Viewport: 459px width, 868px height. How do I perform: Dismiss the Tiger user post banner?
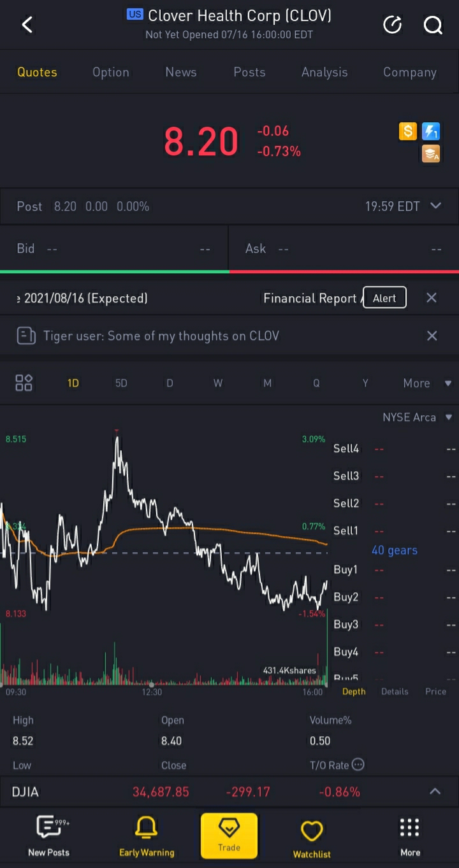[x=432, y=336]
